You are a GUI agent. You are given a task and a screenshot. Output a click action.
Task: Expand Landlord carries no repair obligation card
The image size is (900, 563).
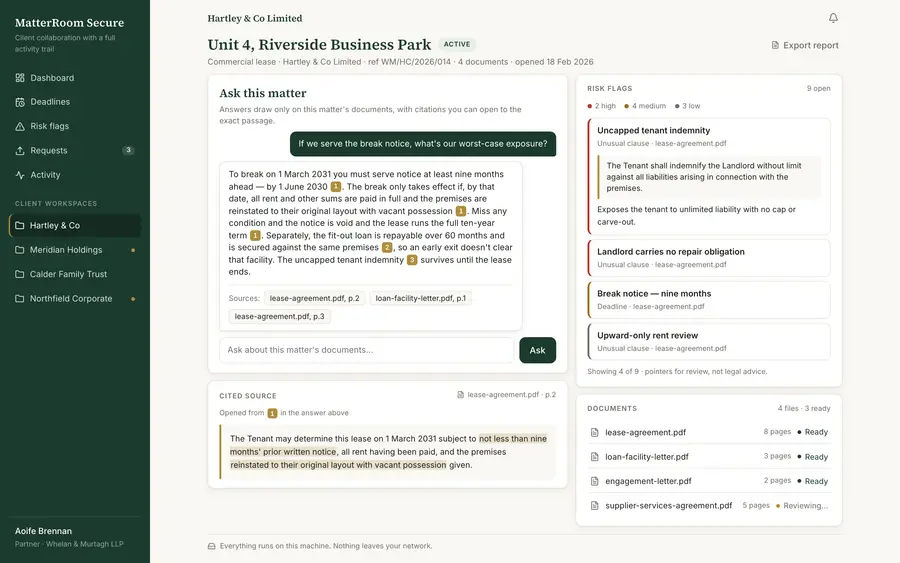click(709, 258)
